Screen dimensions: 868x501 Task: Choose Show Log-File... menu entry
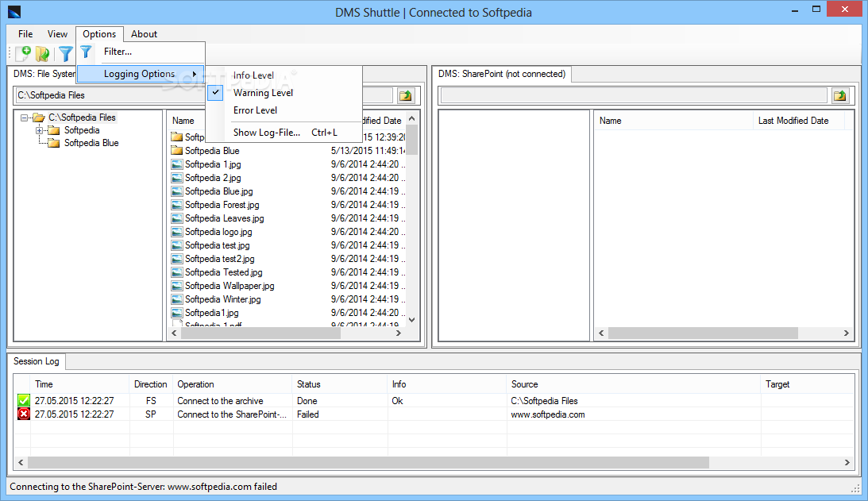pos(285,133)
